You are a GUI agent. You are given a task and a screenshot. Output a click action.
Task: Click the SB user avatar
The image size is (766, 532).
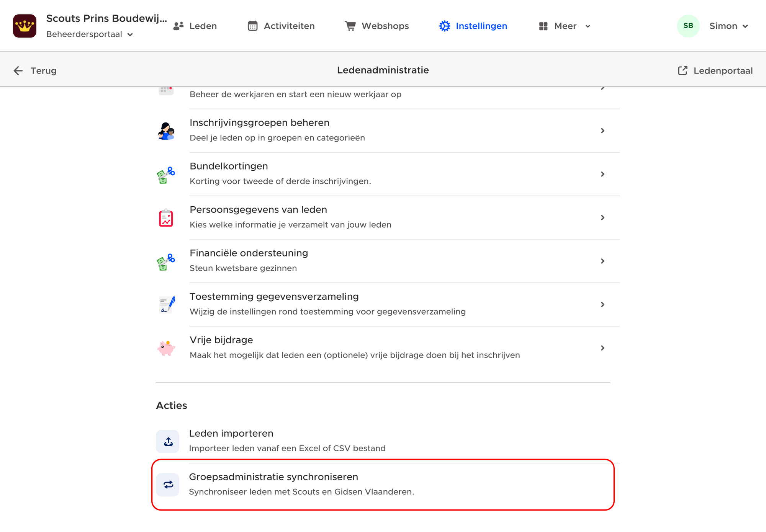pos(688,26)
